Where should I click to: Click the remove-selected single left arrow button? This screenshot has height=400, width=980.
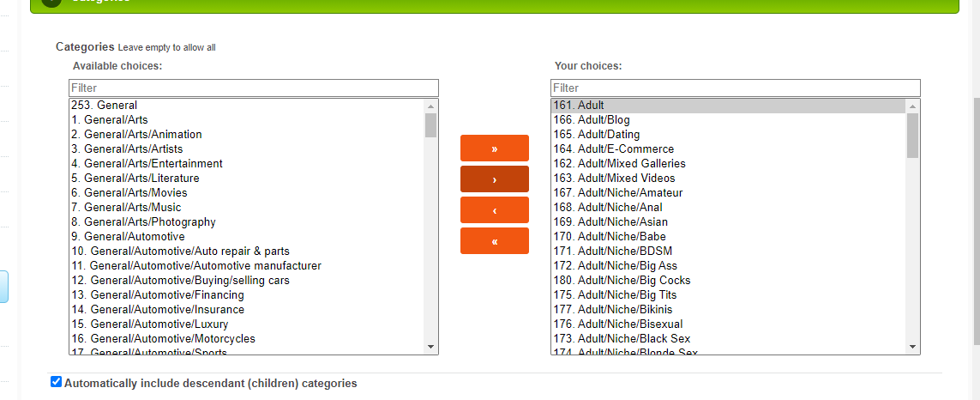(495, 209)
